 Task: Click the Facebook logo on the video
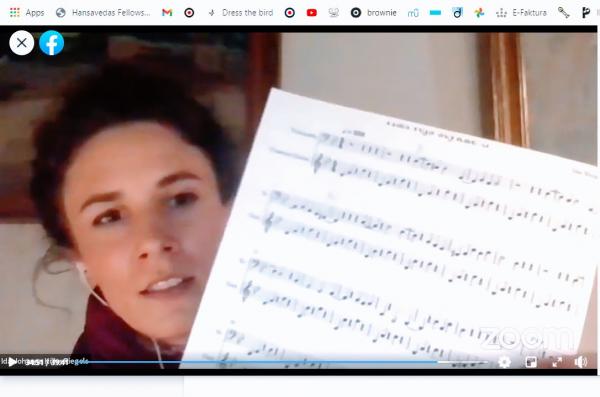point(51,43)
